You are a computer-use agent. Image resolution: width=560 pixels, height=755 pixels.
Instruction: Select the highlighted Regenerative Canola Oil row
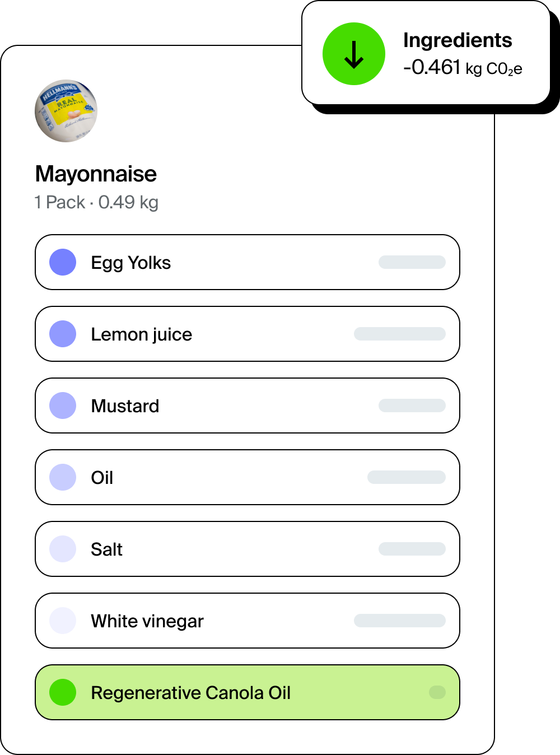(x=248, y=692)
